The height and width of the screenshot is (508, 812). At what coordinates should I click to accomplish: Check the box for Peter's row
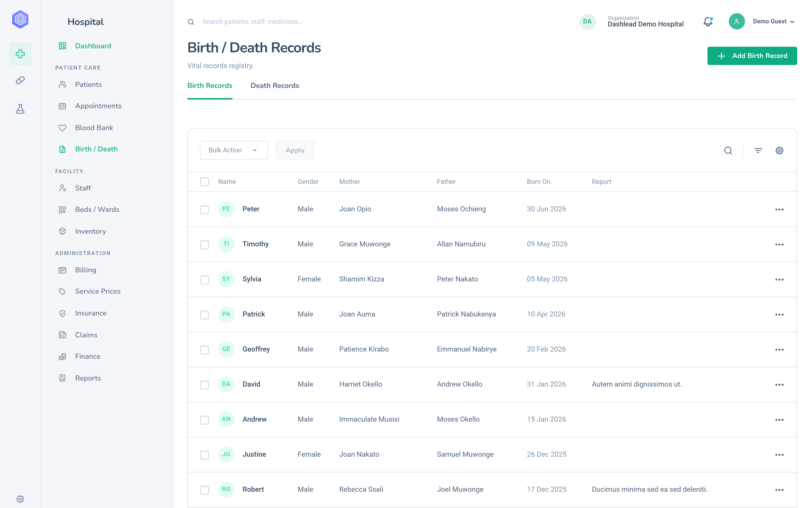[204, 210]
